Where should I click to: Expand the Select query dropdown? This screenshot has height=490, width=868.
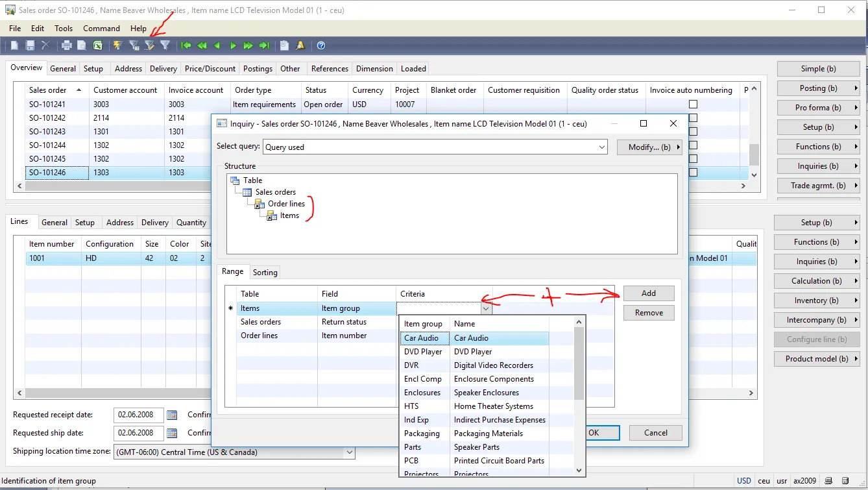click(601, 147)
